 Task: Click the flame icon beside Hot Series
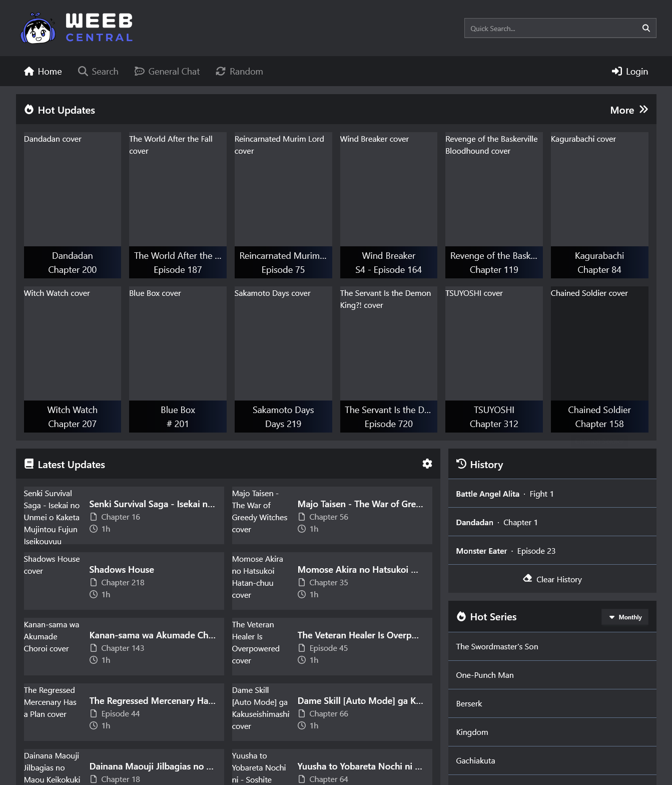[x=461, y=616]
